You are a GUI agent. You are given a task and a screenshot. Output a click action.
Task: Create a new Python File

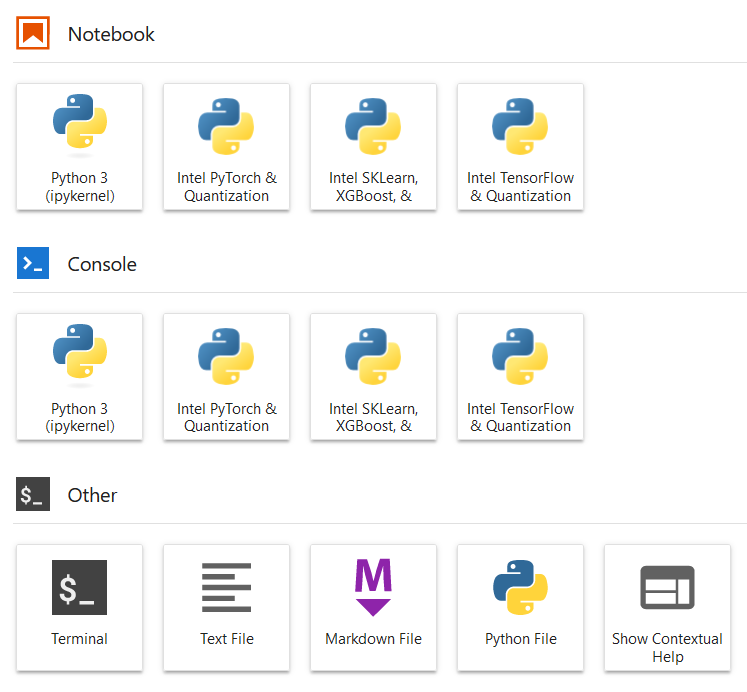tap(520, 607)
